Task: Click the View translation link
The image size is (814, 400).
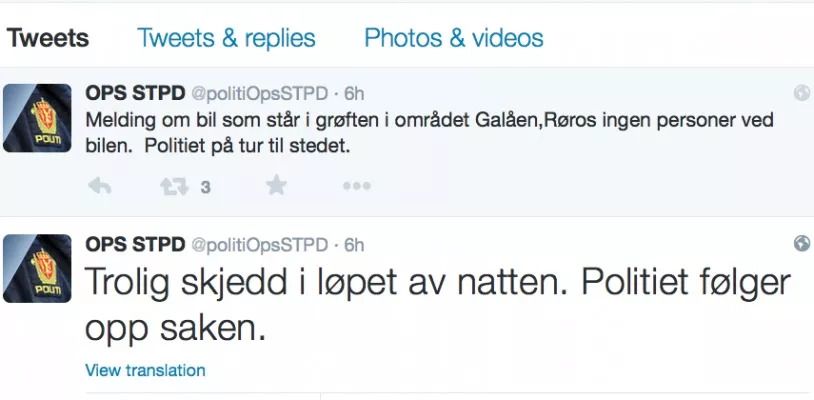Action: pos(145,370)
